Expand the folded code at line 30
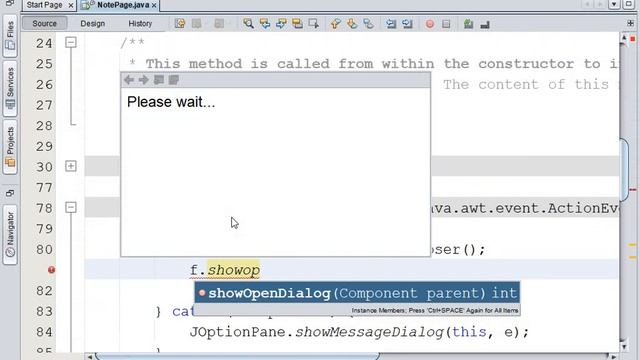 [71, 166]
